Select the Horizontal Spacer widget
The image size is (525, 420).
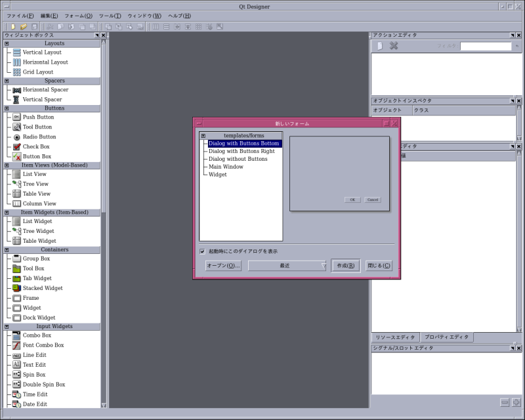click(x=41, y=90)
